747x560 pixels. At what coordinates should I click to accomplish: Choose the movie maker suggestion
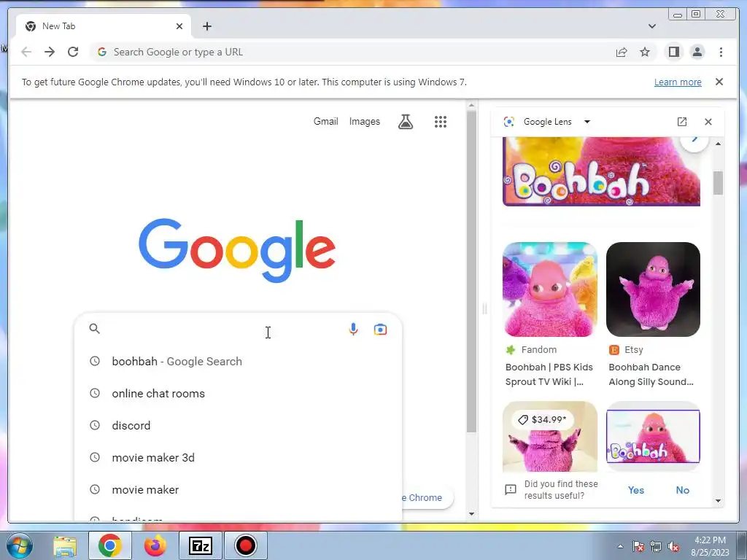point(239,489)
